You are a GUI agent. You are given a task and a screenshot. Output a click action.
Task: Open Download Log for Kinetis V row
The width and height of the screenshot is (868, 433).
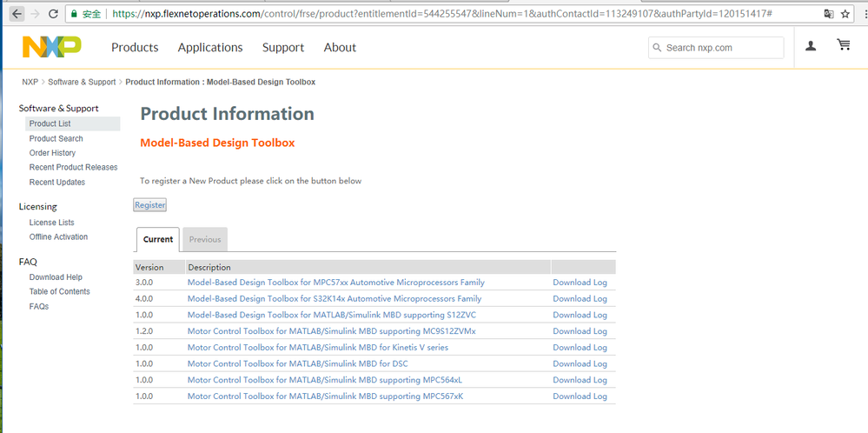click(580, 347)
